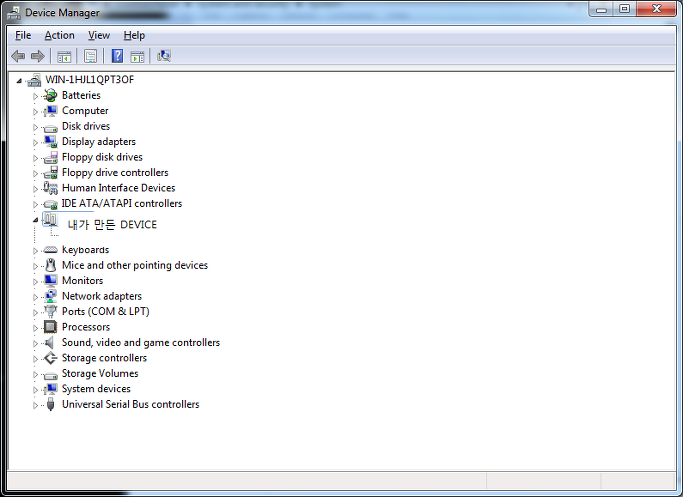
Task: Select the IDE ATA/ATAPI controllers label
Action: tap(122, 203)
